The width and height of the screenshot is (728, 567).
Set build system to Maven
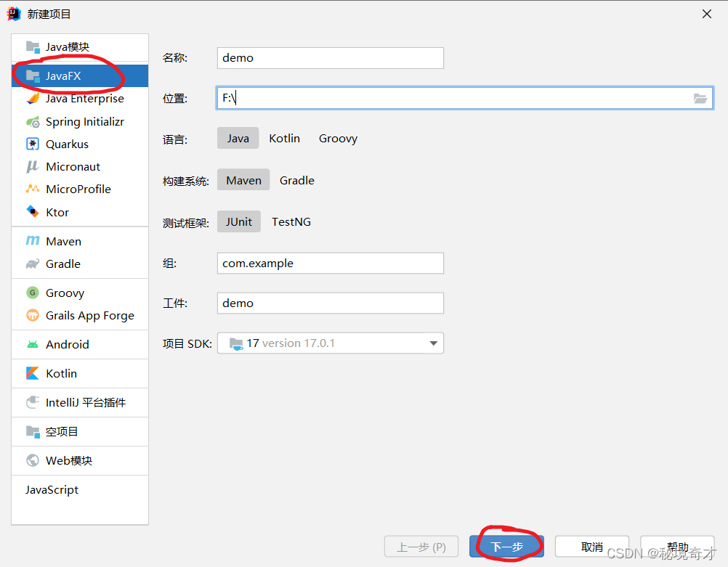[243, 180]
